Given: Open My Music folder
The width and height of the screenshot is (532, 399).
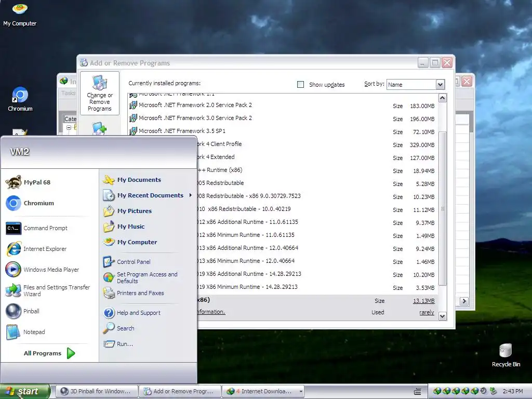Looking at the screenshot, I should click(x=124, y=227).
